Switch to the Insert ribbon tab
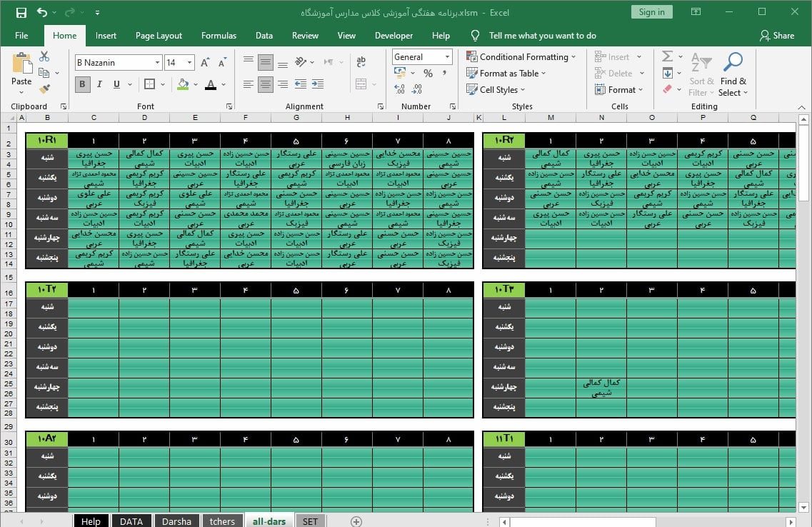 click(106, 35)
